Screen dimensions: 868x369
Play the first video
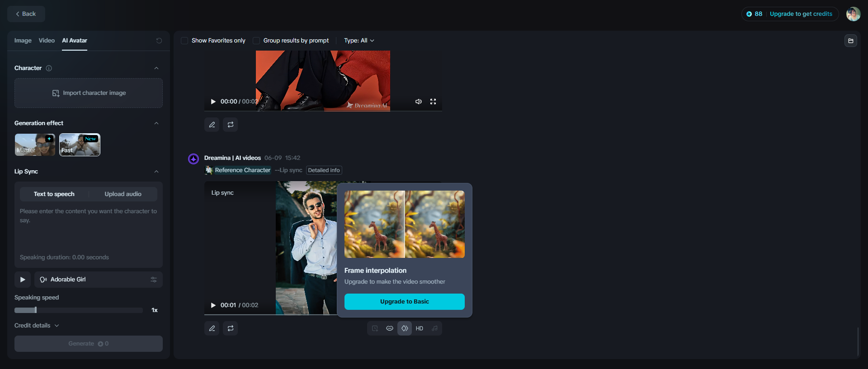click(x=213, y=102)
